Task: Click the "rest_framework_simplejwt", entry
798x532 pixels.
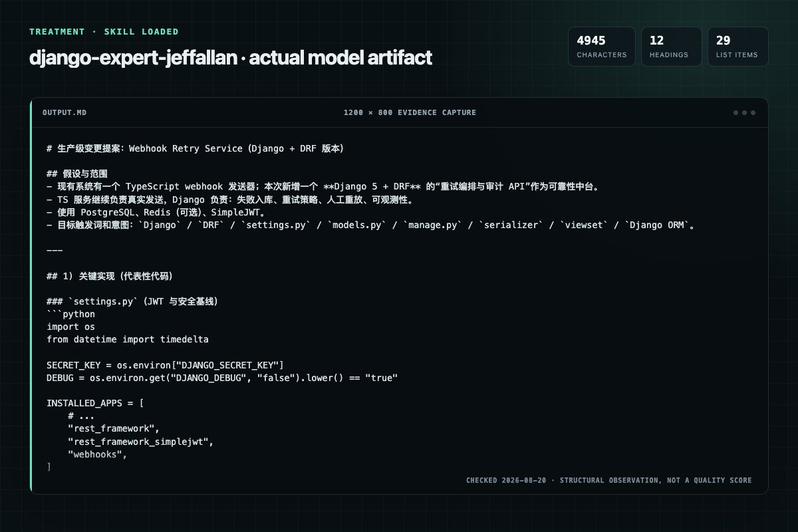Action: tap(140, 442)
